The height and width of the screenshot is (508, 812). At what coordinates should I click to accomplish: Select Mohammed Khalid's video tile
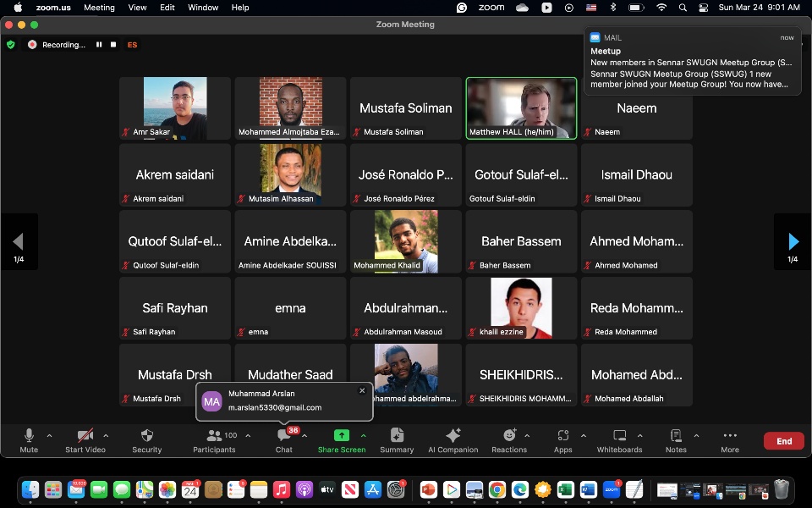coord(406,241)
